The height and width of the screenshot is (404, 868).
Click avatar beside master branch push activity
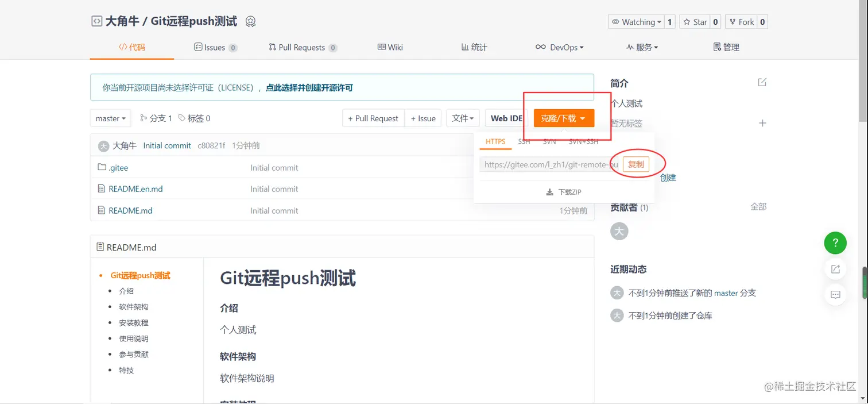(x=617, y=293)
